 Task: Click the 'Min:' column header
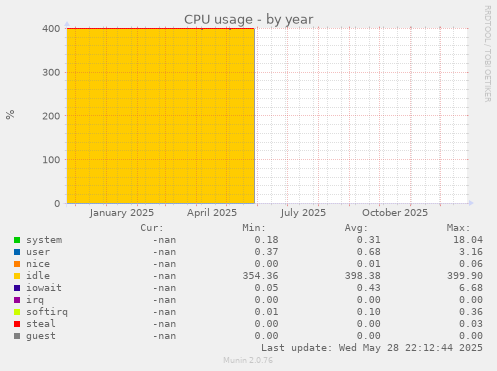(x=254, y=228)
